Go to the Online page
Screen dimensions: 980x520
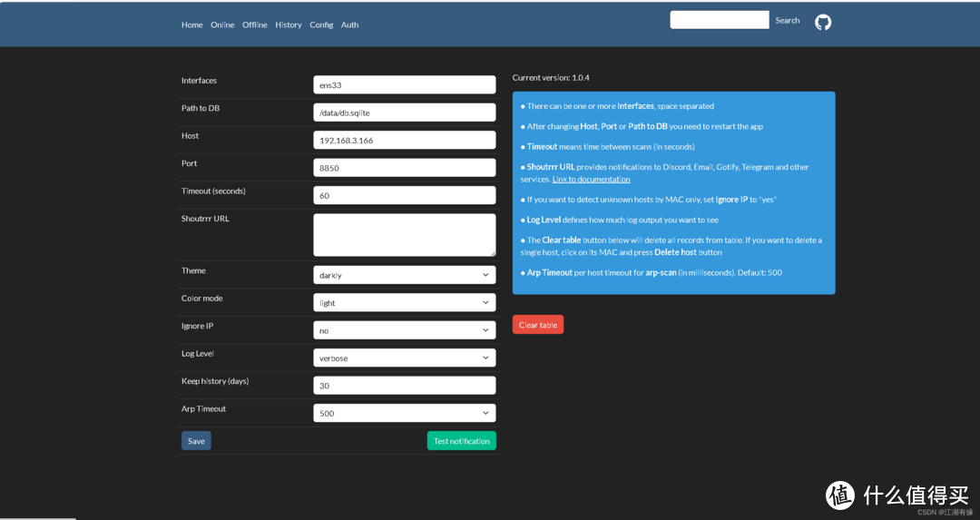click(222, 25)
